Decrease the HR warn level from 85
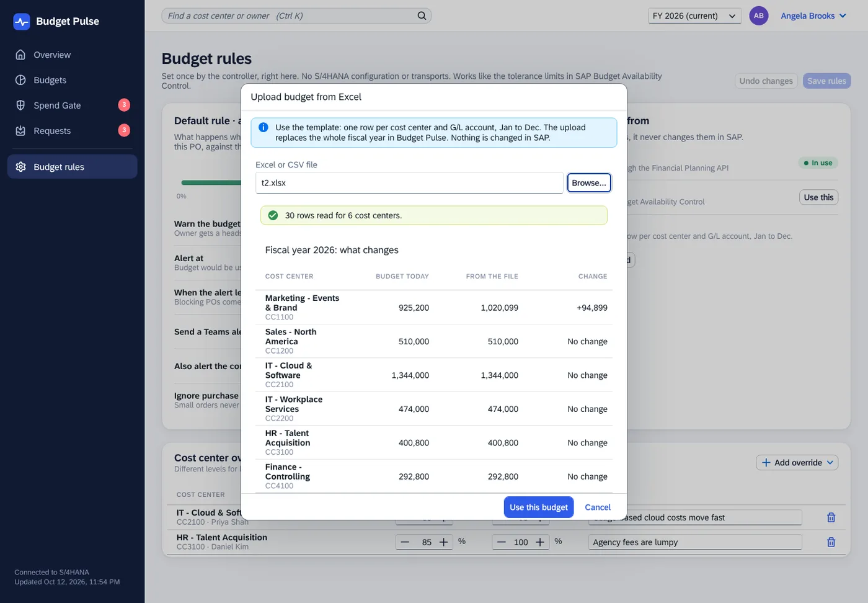Viewport: 868px width, 603px height. pos(405,542)
